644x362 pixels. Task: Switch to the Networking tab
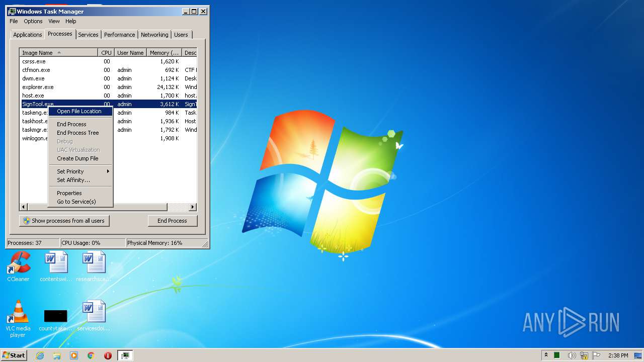[154, 35]
